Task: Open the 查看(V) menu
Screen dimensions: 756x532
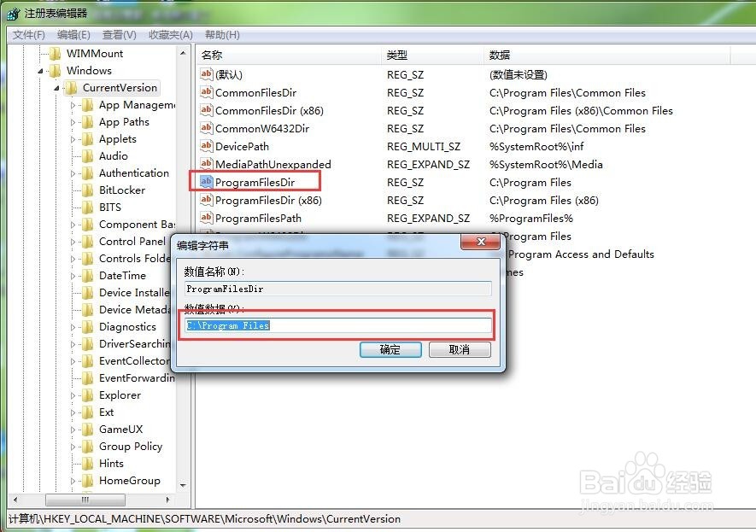Action: click(x=119, y=35)
